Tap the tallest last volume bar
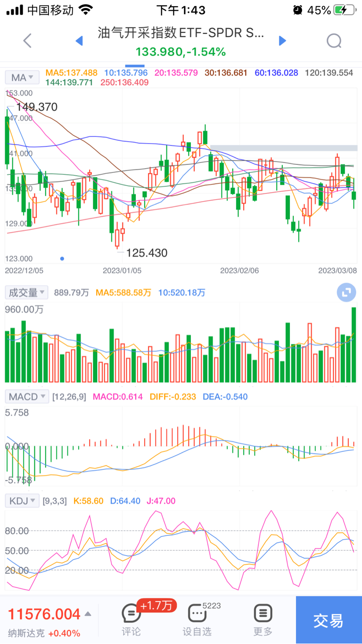 (354, 345)
